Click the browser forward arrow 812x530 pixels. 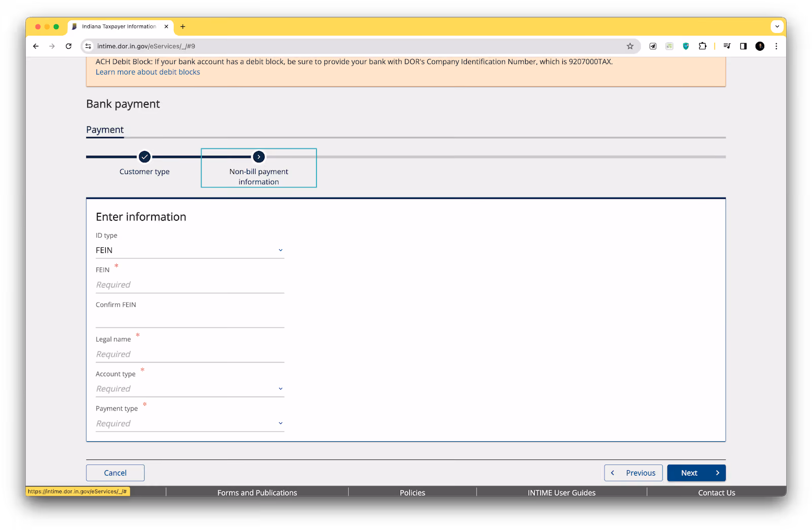52,46
